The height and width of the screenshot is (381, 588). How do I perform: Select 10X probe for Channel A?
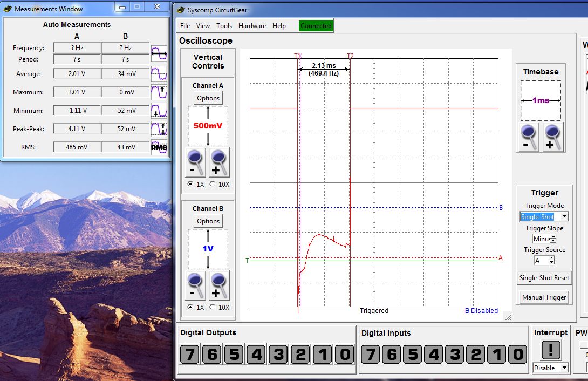click(212, 184)
